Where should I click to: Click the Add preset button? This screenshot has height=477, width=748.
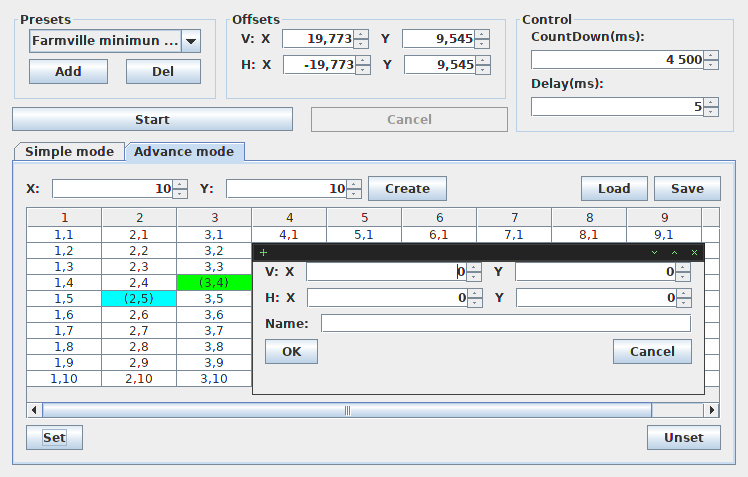[68, 72]
